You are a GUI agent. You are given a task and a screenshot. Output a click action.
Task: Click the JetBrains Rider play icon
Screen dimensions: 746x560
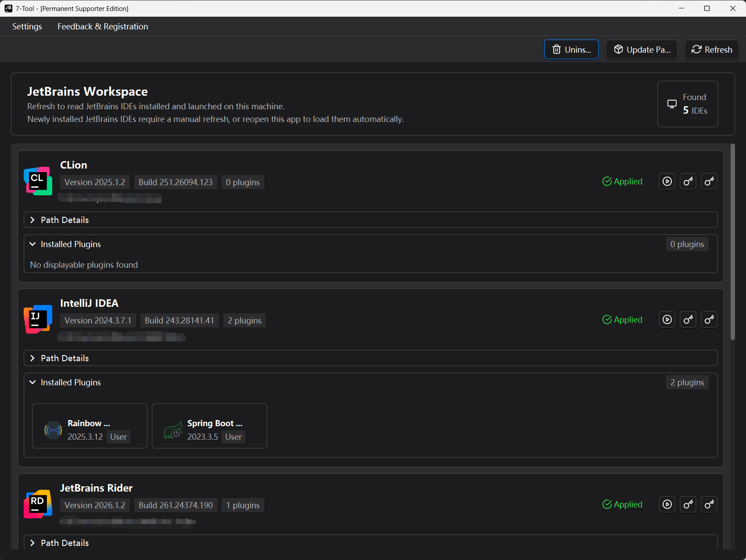(x=667, y=504)
